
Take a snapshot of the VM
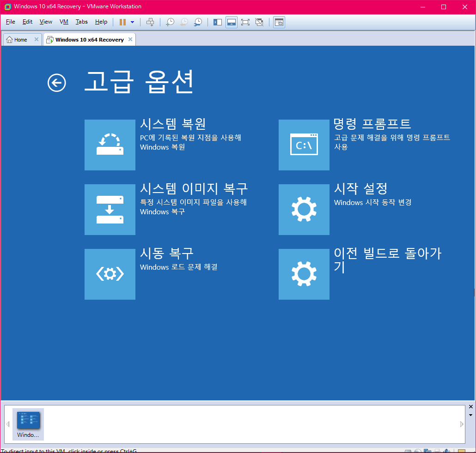[170, 22]
